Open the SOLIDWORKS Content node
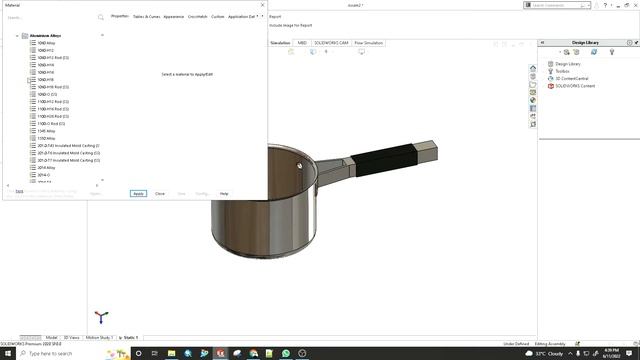Image resolution: width=640 pixels, height=360 pixels. click(575, 86)
